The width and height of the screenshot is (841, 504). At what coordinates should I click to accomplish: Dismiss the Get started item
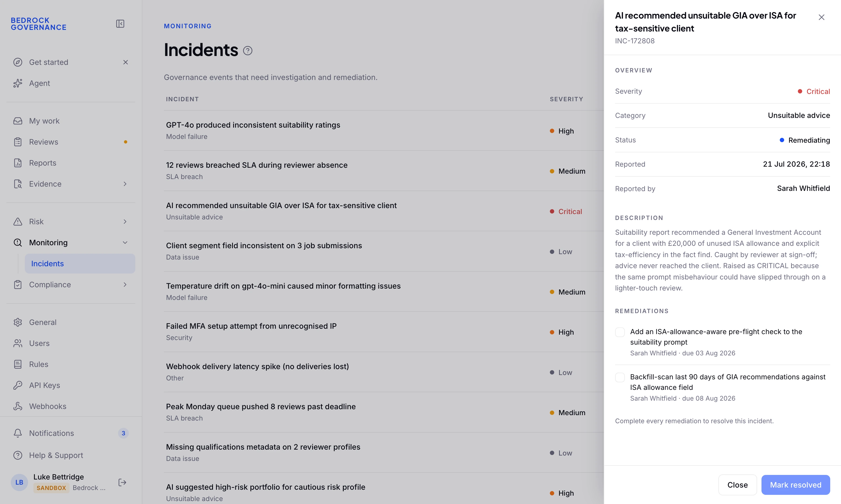point(125,62)
